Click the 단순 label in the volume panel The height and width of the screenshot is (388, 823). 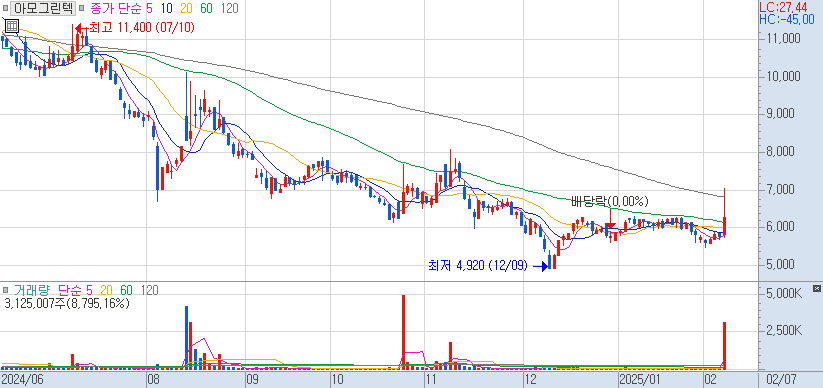69,290
